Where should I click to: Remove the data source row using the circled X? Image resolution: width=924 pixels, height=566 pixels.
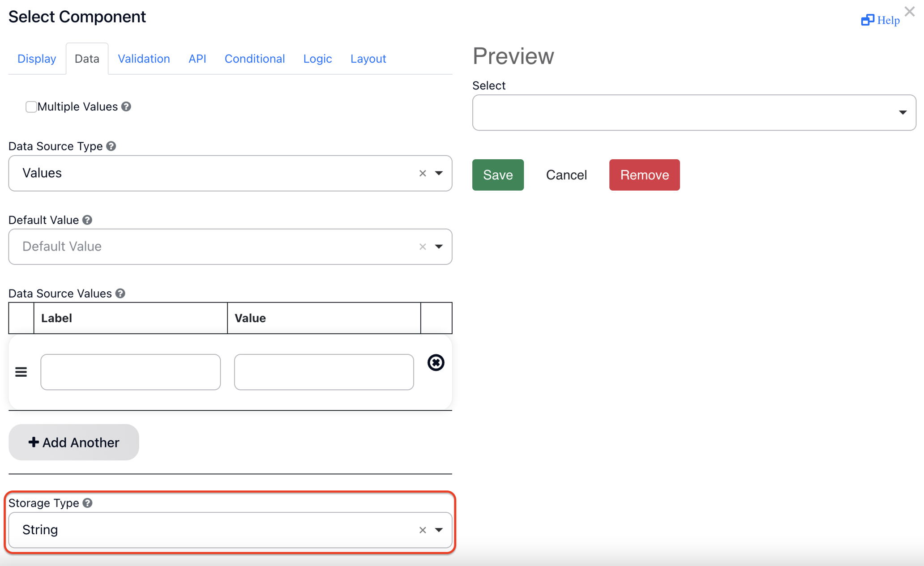tap(436, 363)
